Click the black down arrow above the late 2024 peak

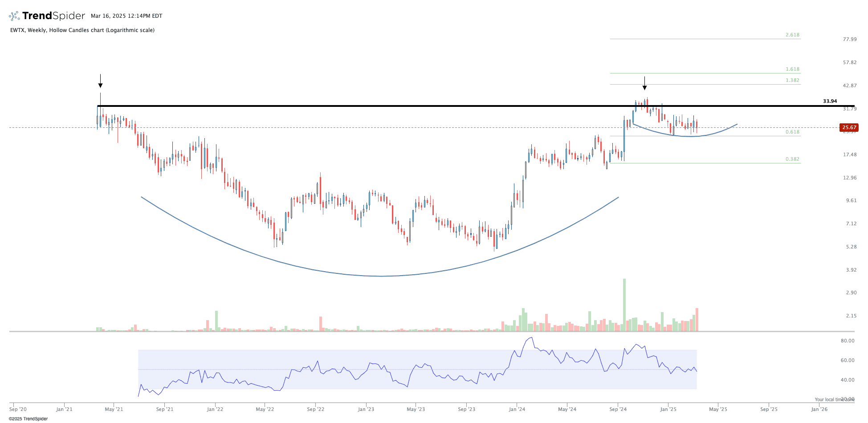coord(644,83)
